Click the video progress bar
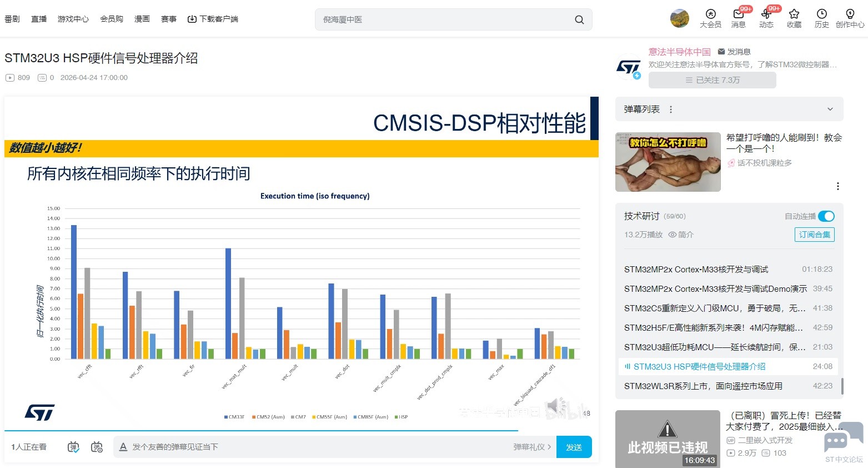This screenshot has width=868, height=468. [302, 431]
